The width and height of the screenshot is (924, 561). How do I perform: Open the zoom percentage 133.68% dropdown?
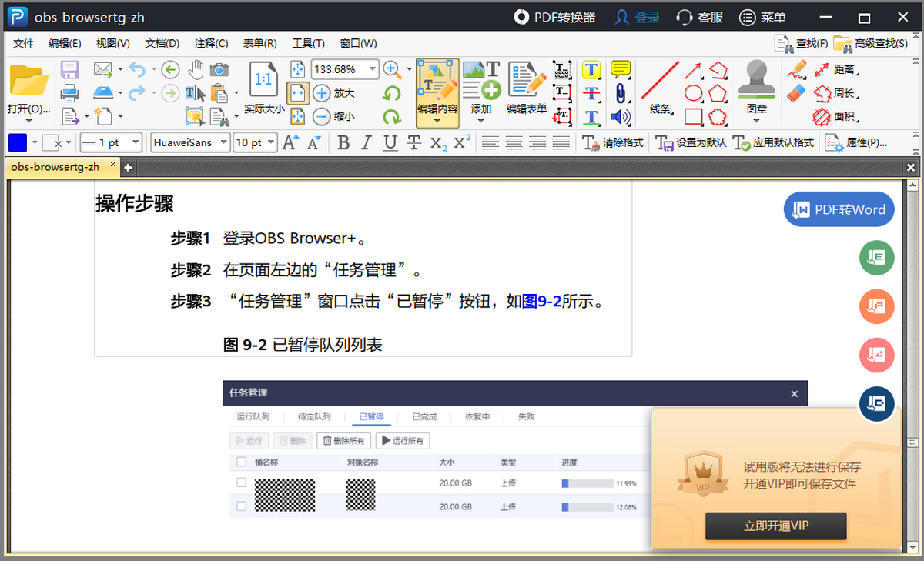pos(373,69)
